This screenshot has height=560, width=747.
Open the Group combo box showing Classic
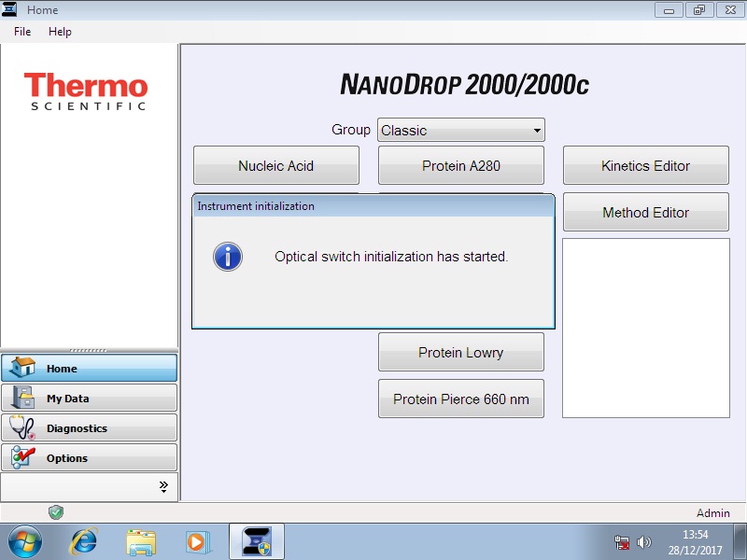coord(460,130)
